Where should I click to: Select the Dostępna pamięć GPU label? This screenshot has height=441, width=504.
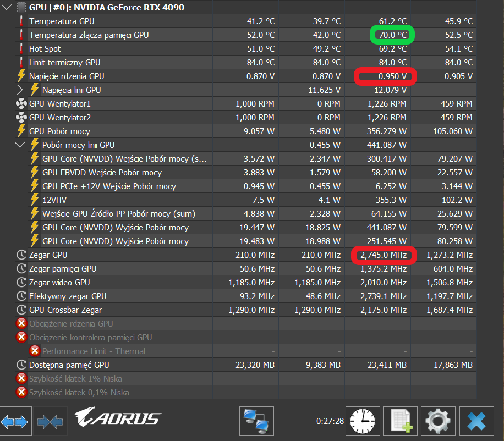[x=69, y=365]
